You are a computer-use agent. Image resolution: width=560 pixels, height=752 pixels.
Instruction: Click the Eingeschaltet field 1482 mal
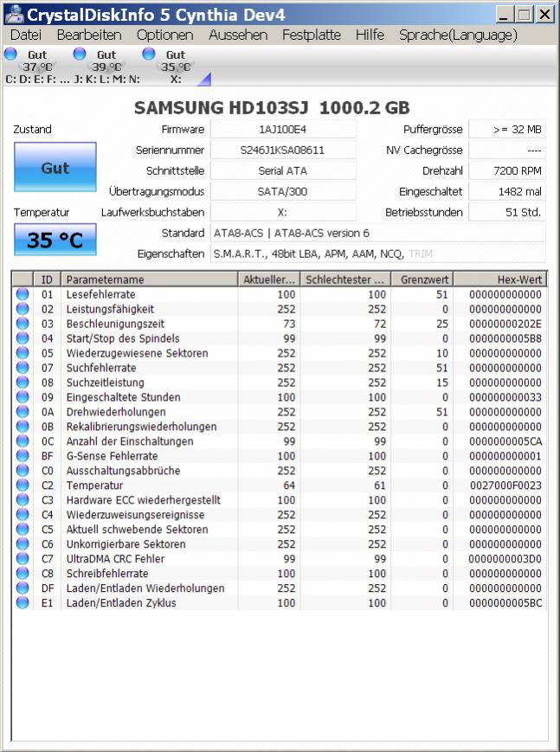506,191
